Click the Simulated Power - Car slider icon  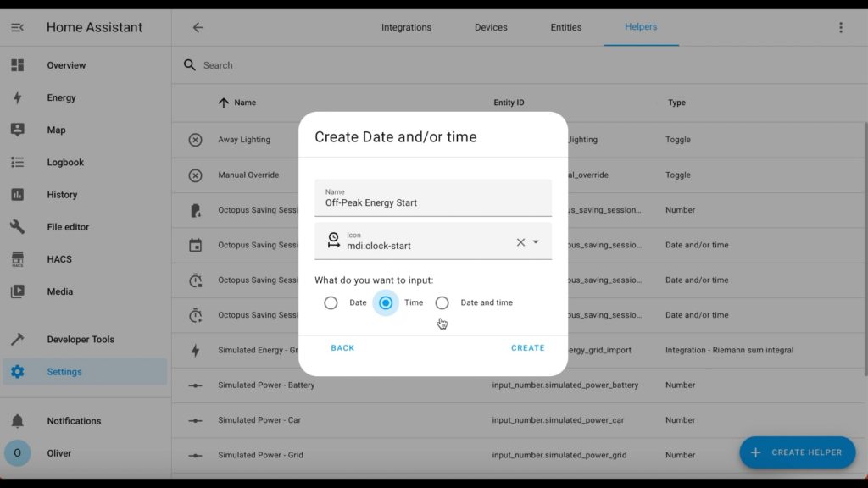(195, 420)
